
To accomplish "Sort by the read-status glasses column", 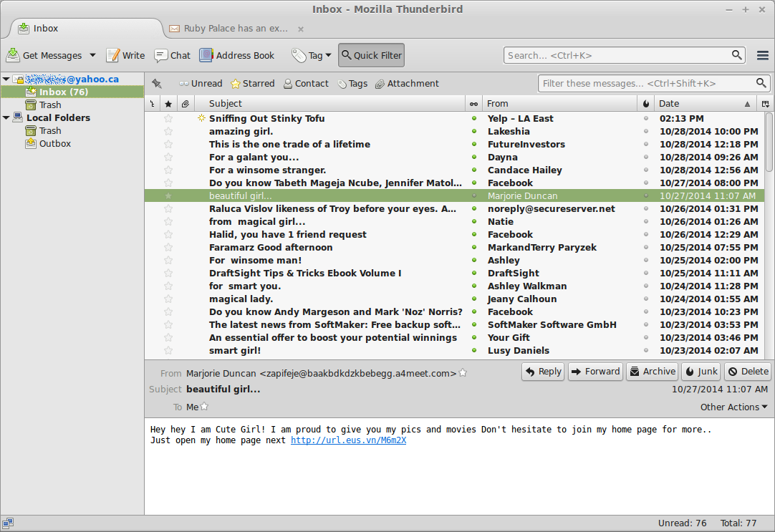I will click(x=473, y=104).
